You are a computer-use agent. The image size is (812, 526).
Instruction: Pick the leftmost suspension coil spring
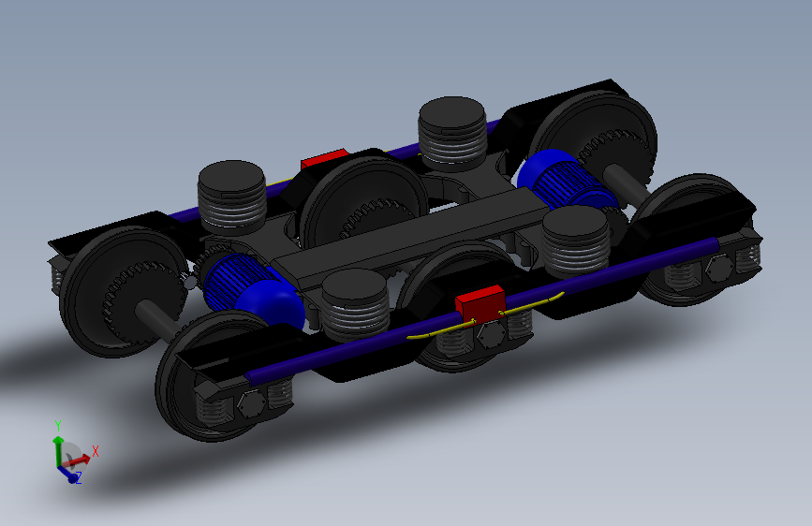pos(232,197)
